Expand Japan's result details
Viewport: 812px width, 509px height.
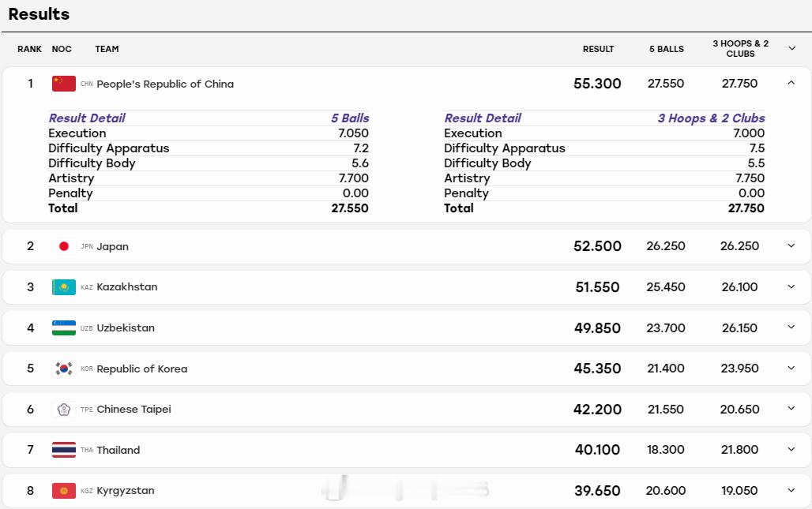791,245
